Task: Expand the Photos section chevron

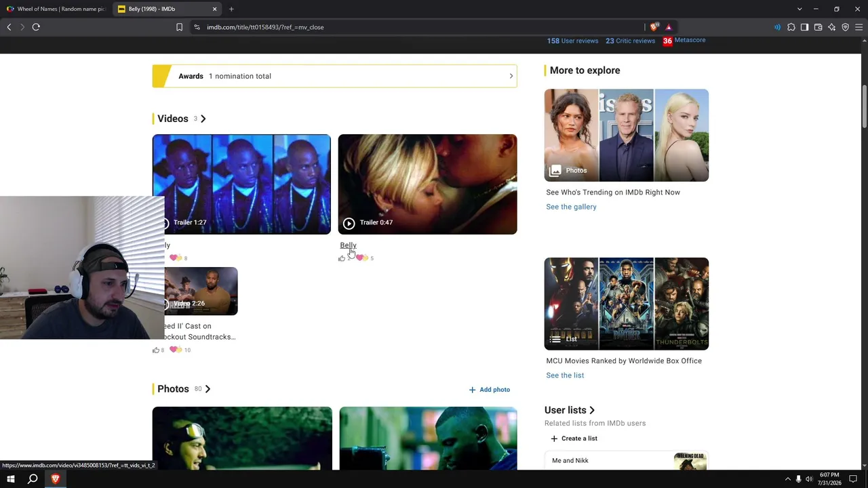Action: click(x=208, y=389)
